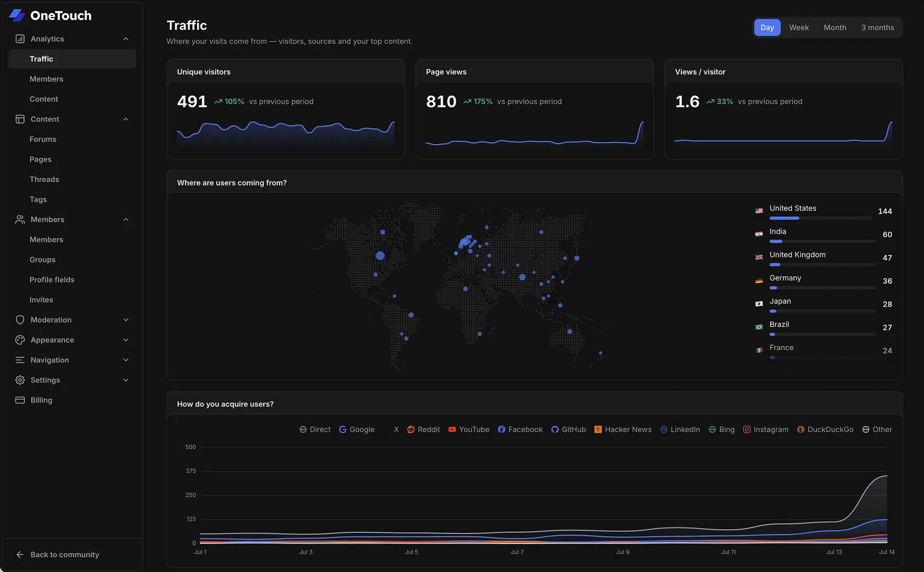Toggle the Hacker News legend entry

click(x=623, y=429)
